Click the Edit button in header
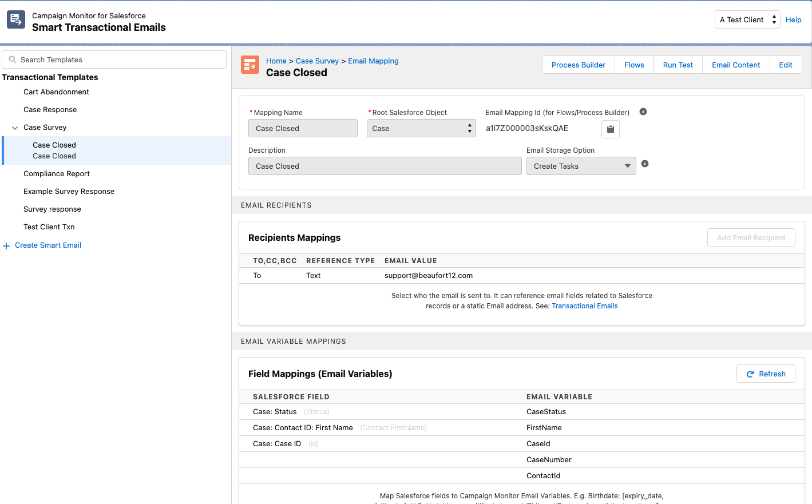The width and height of the screenshot is (812, 504). click(x=785, y=65)
